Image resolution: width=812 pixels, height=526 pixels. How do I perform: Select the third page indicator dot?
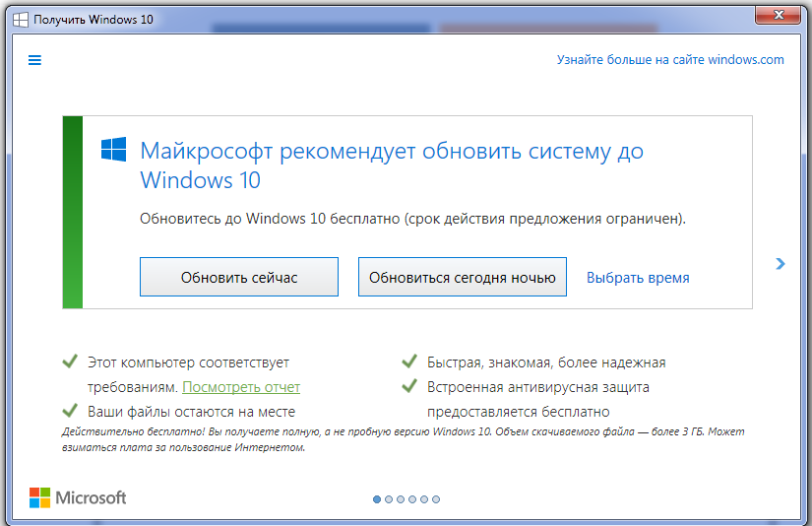pyautogui.click(x=401, y=499)
